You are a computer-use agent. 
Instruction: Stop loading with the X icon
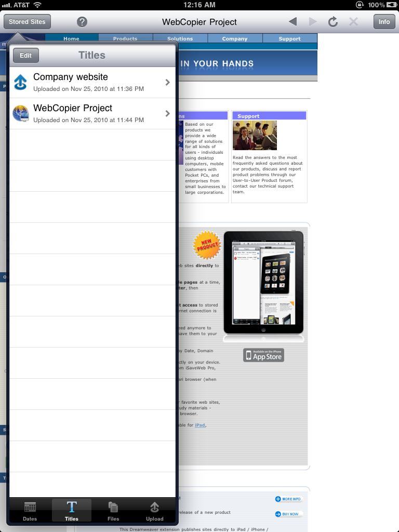(353, 22)
